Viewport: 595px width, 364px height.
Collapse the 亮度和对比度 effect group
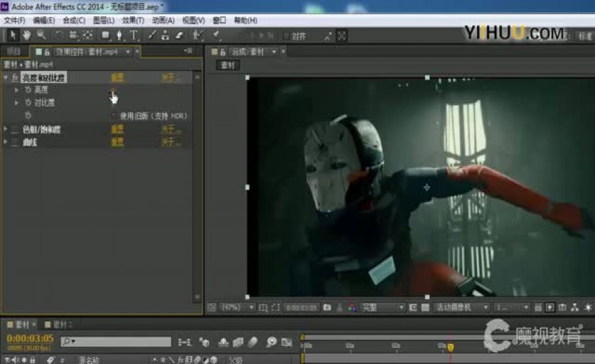click(x=5, y=78)
